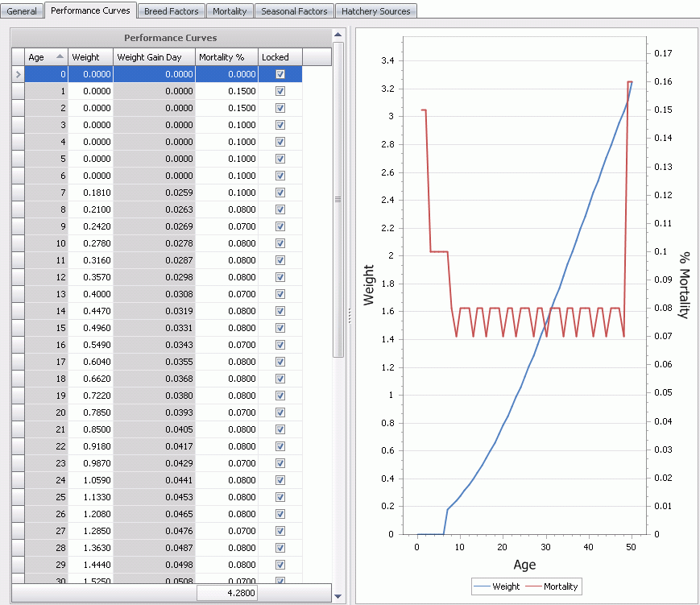Click the Mortality total 4.2800 footer
Viewport: 700px width, 605px height.
[x=227, y=593]
